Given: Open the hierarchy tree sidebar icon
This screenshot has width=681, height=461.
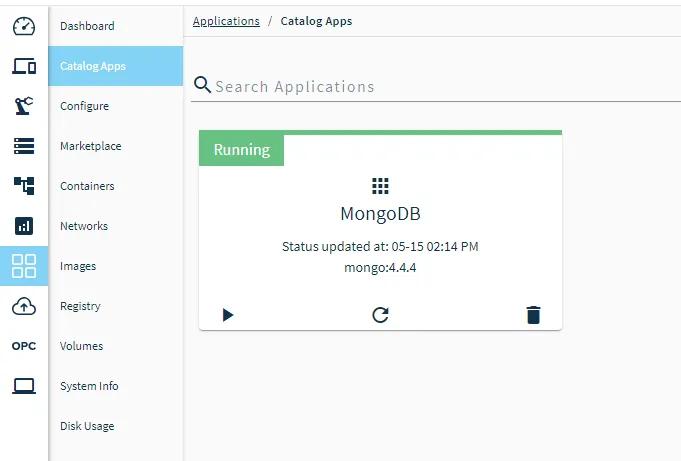Looking at the screenshot, I should [24, 186].
